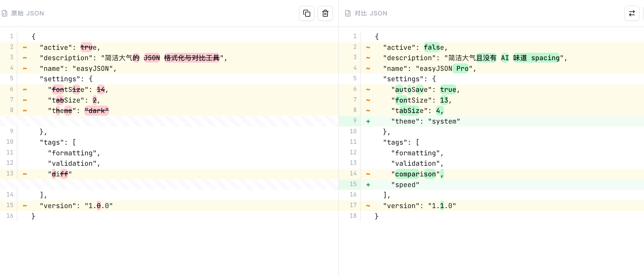This screenshot has height=275, width=644.
Task: Click the file icon beside 原始 JSON
Action: 4,13
